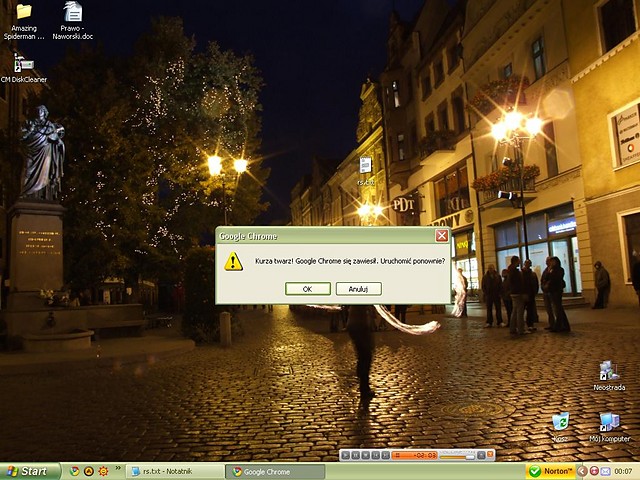Select the Amazing Spiderman folder icon
This screenshot has height=480, width=640.
coord(24,20)
